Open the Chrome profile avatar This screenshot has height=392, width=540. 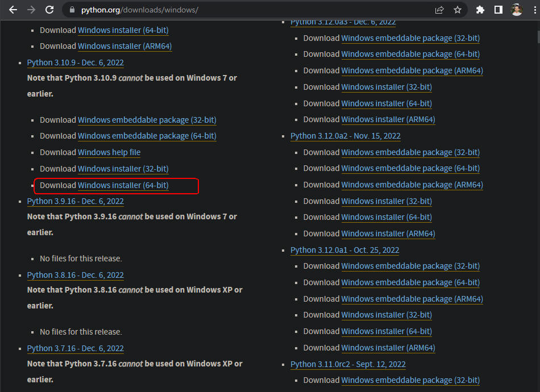pos(517,10)
